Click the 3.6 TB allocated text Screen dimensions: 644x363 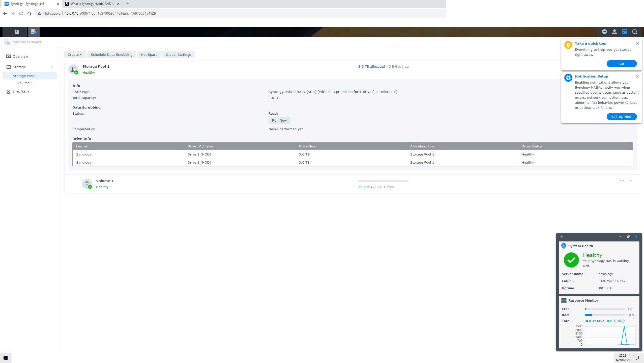(x=371, y=66)
